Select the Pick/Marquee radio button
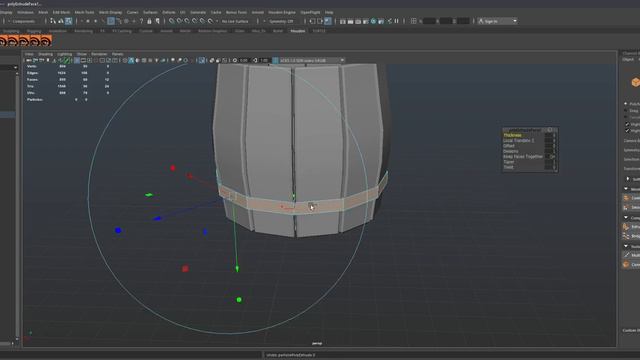640x360 pixels. pyautogui.click(x=626, y=104)
